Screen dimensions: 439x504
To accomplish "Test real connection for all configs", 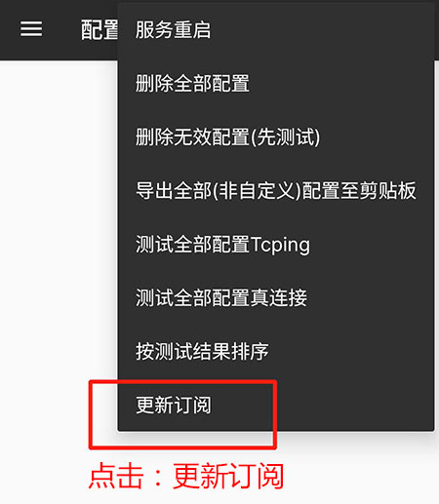I will (x=276, y=297).
